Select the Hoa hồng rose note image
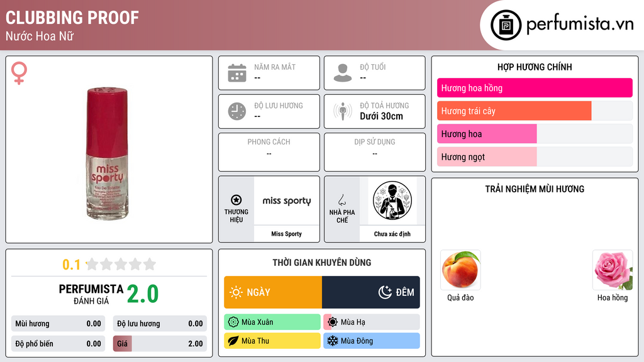644x362 pixels. (613, 270)
